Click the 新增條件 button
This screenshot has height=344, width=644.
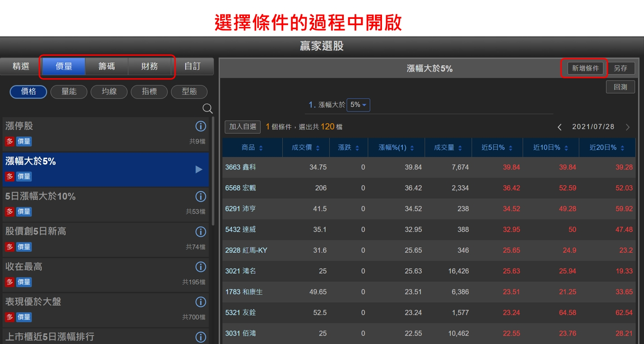tap(585, 68)
